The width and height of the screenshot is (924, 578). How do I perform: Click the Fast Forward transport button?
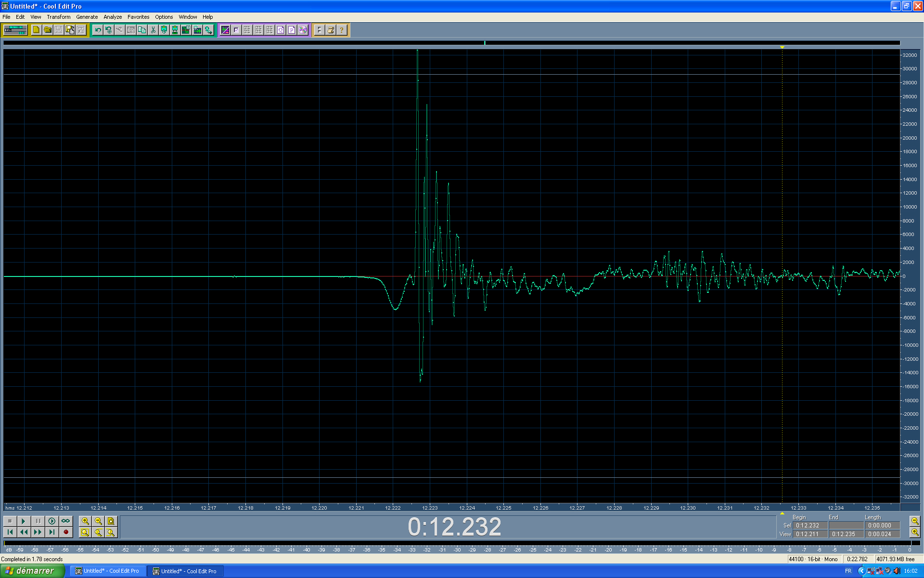pyautogui.click(x=38, y=532)
